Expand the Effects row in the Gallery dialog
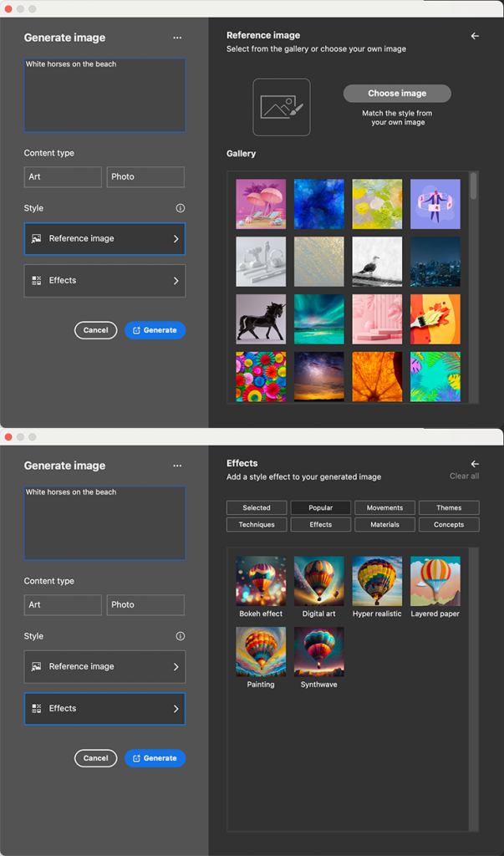Screen dimensions: 504x856 (104, 281)
